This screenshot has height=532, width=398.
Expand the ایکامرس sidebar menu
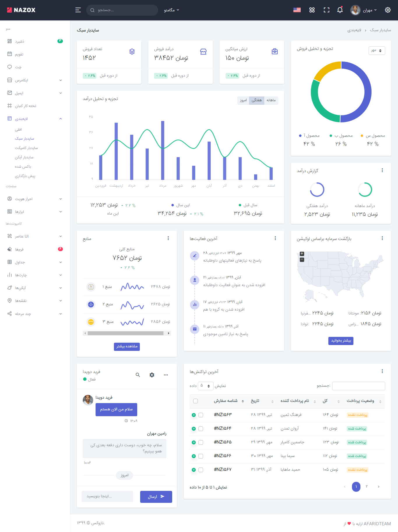[x=35, y=80]
